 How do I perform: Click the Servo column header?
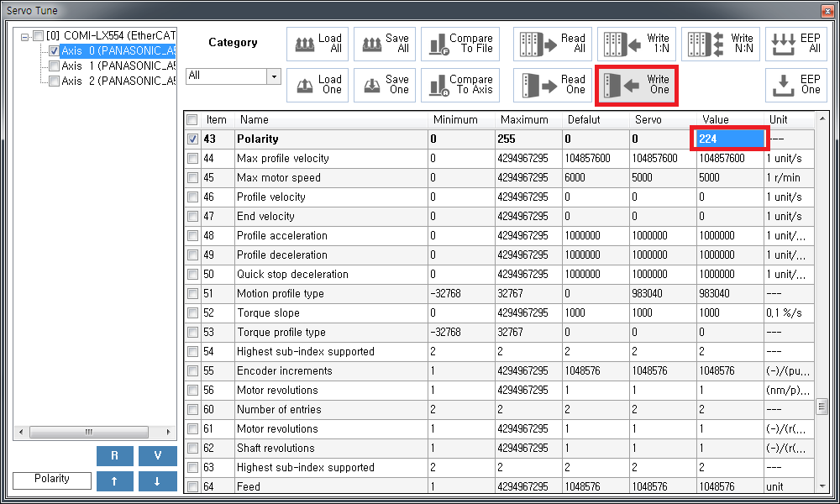(662, 119)
